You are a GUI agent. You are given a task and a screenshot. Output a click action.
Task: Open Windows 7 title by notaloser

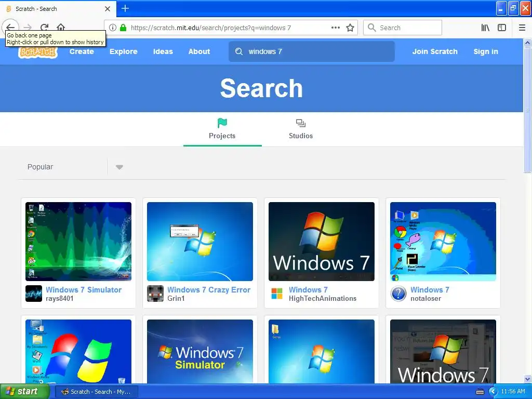pos(430,290)
